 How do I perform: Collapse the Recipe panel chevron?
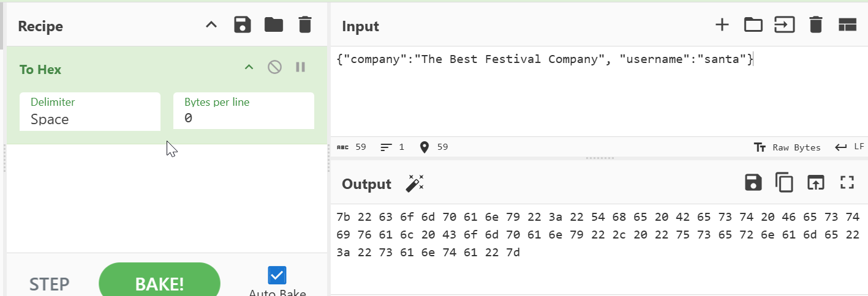click(x=211, y=25)
